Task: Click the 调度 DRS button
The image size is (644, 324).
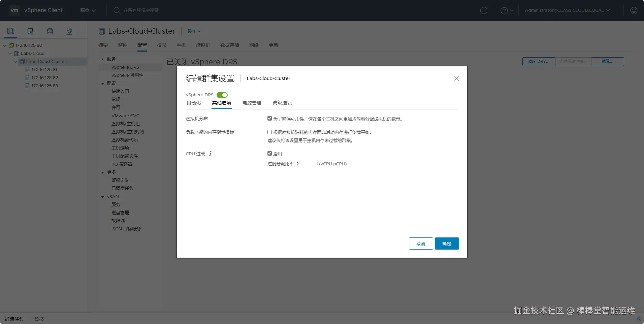Action: click(539, 62)
